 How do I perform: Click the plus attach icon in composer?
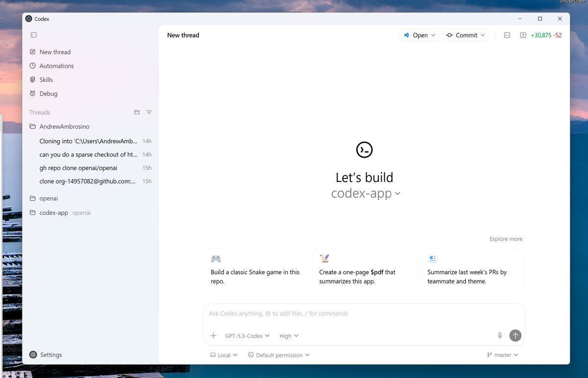[x=213, y=336]
